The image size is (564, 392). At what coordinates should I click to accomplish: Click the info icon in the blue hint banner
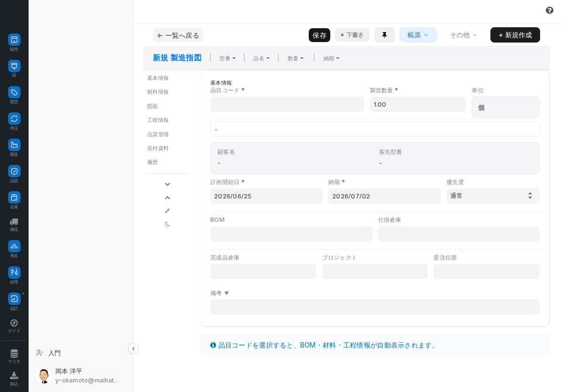click(213, 345)
